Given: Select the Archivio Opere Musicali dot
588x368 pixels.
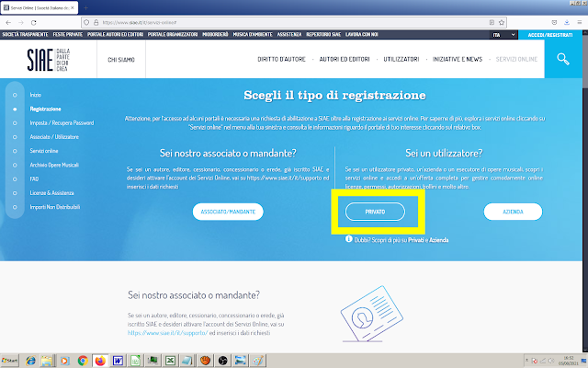Looking at the screenshot, I should pyautogui.click(x=15, y=166).
